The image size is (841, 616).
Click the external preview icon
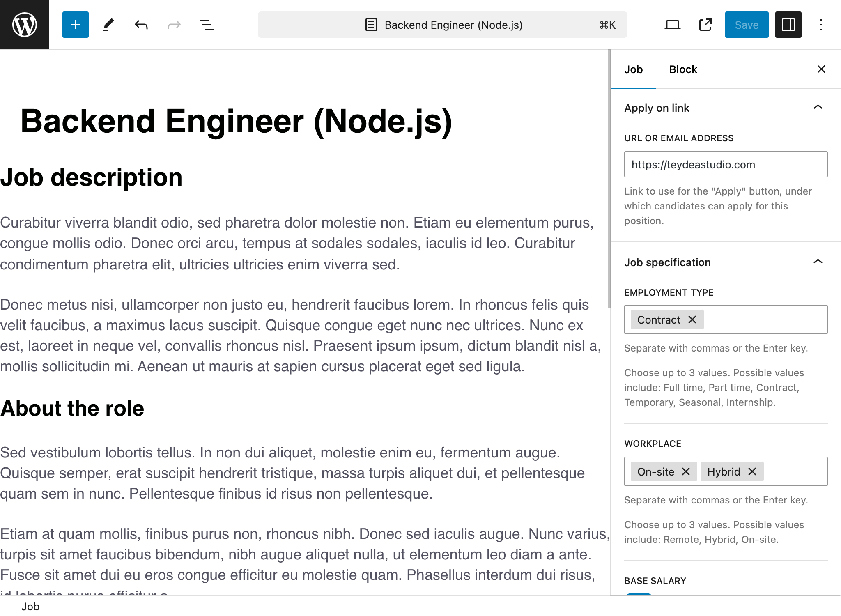pos(706,25)
